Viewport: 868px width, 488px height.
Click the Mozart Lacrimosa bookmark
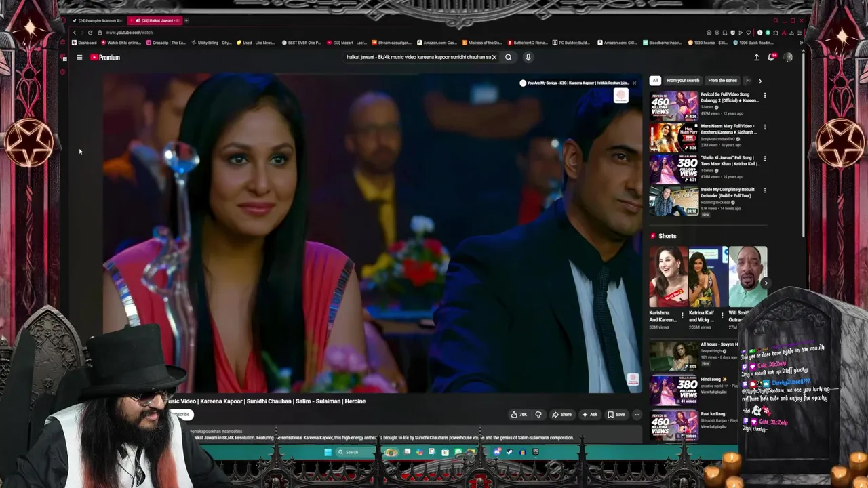[347, 43]
